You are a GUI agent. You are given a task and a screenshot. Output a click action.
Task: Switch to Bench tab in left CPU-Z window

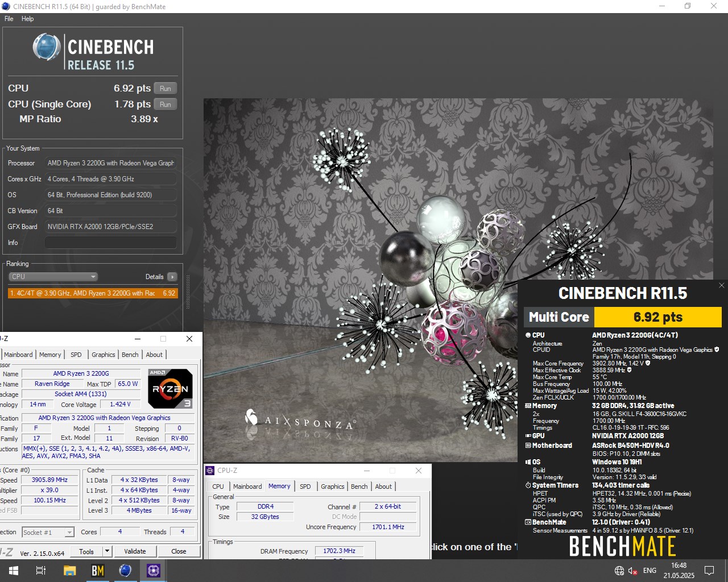click(x=130, y=355)
